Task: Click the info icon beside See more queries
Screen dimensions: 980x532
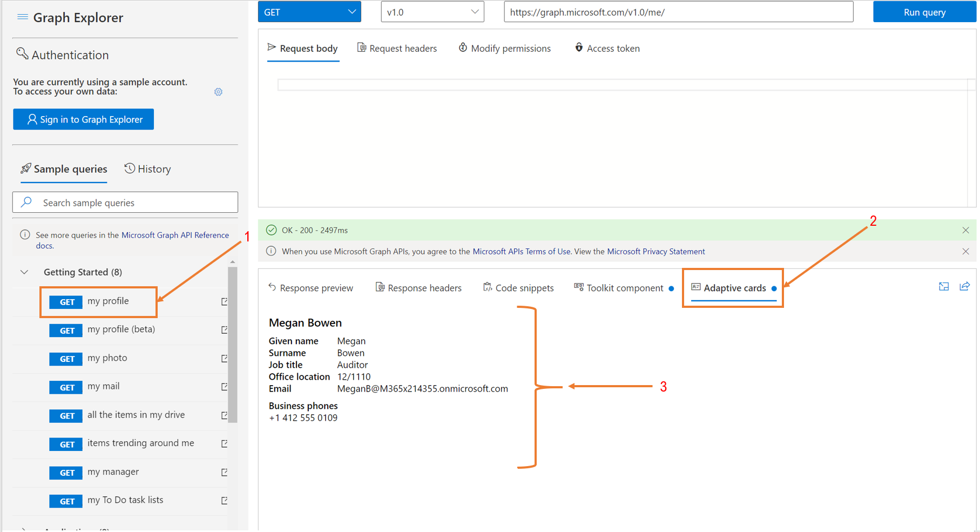Action: 25,235
